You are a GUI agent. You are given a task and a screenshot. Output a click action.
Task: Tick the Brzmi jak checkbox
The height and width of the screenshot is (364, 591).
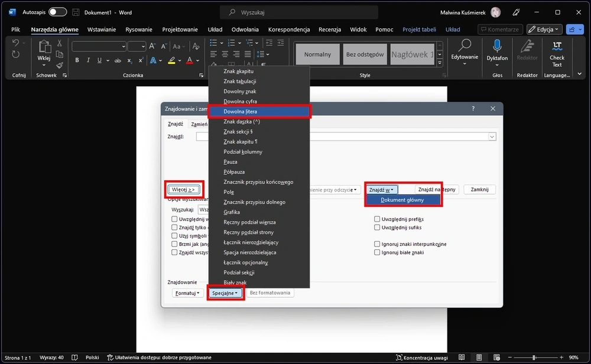[x=174, y=244]
